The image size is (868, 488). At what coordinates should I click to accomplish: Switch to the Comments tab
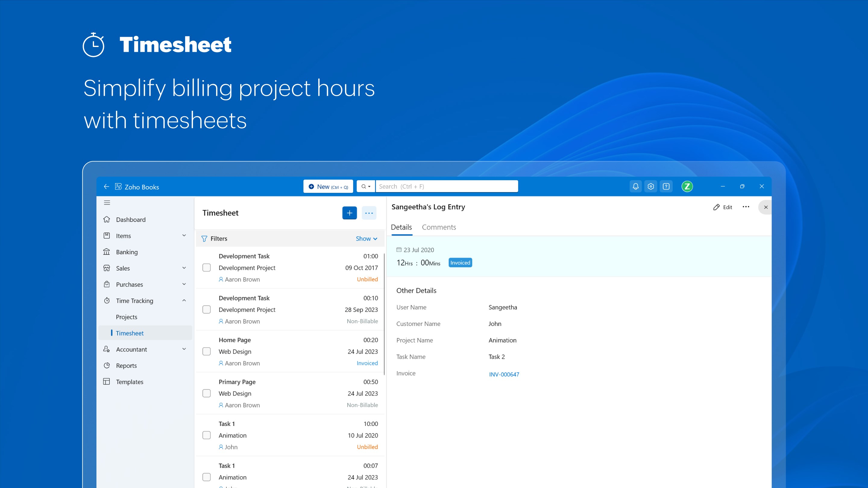click(439, 227)
